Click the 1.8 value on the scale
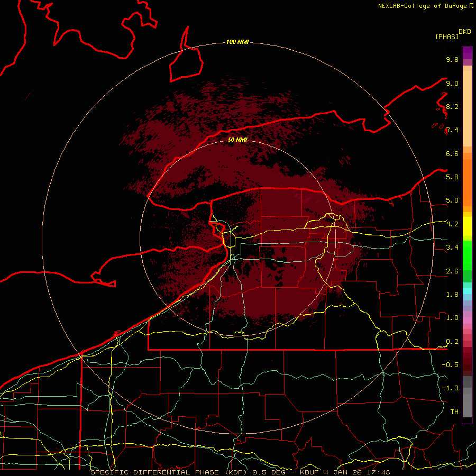476x476 pixels. click(452, 295)
